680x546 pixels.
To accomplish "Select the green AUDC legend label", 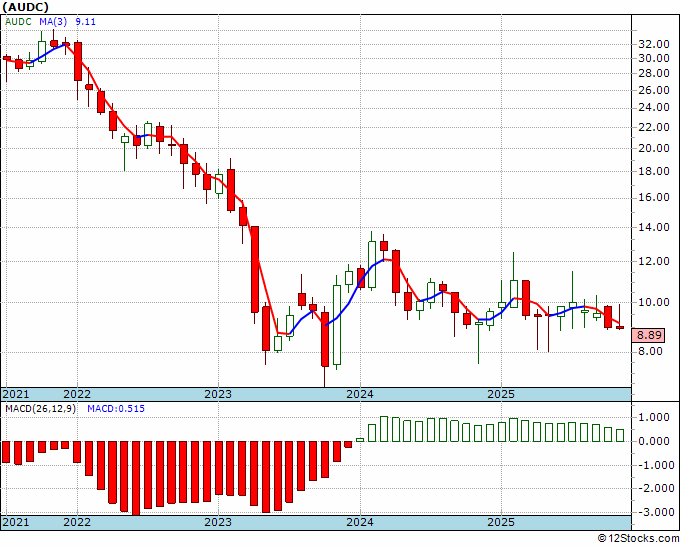I will [18, 22].
